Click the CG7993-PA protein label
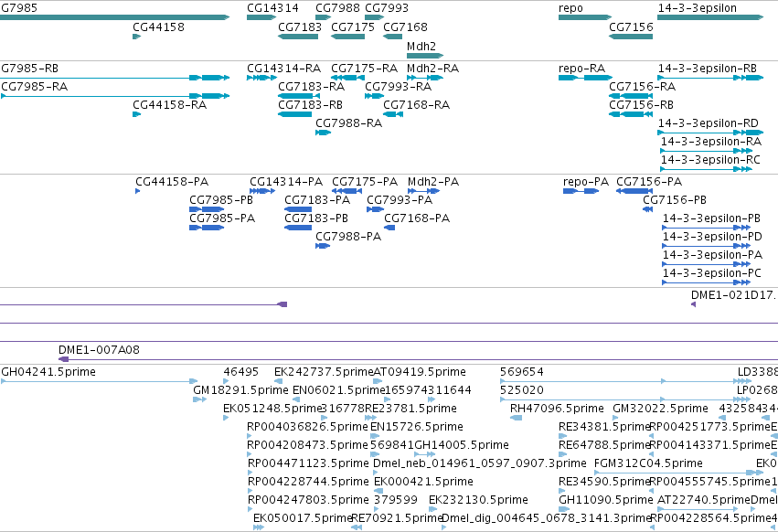The image size is (778, 532). tap(400, 200)
